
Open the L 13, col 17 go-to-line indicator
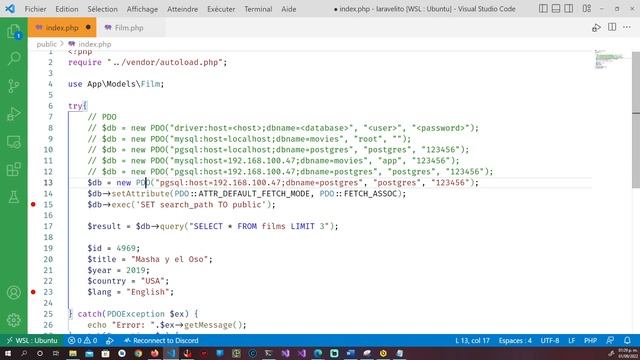coord(472,340)
